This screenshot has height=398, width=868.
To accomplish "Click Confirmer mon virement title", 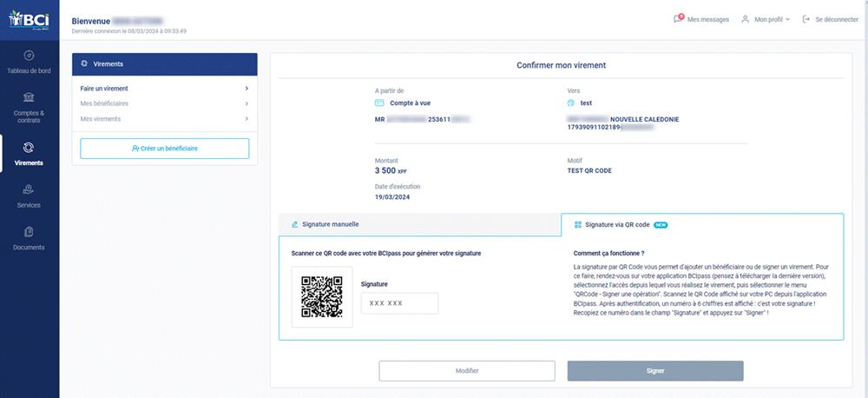I will pyautogui.click(x=561, y=65).
